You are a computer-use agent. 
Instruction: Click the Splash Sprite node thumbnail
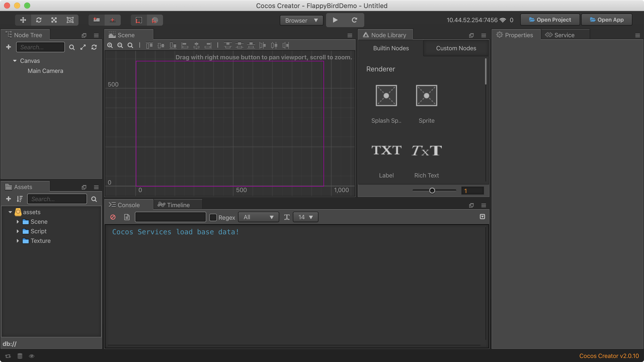(x=386, y=96)
